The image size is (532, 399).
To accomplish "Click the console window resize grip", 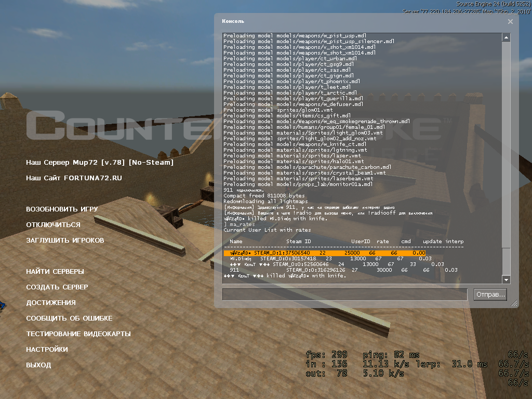I will pyautogui.click(x=514, y=303).
